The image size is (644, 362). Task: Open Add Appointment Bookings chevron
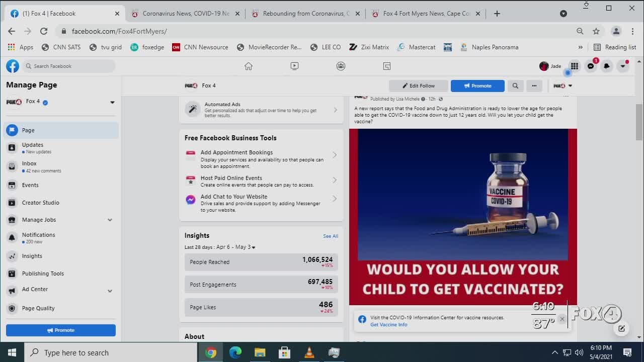click(x=335, y=155)
